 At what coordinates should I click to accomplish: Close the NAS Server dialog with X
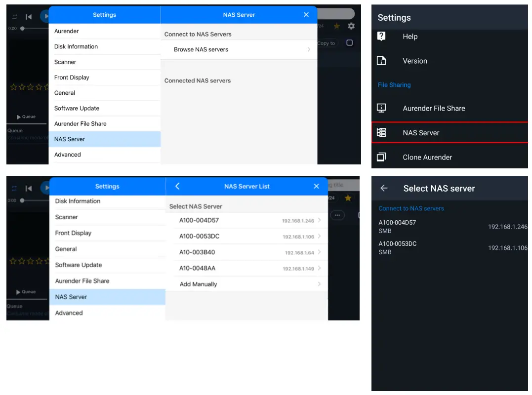(306, 15)
